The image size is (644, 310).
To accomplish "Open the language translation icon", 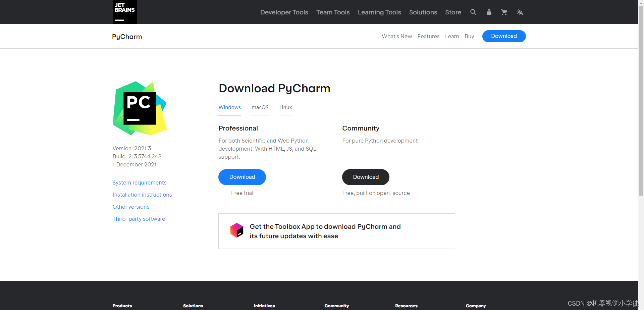I will point(520,12).
